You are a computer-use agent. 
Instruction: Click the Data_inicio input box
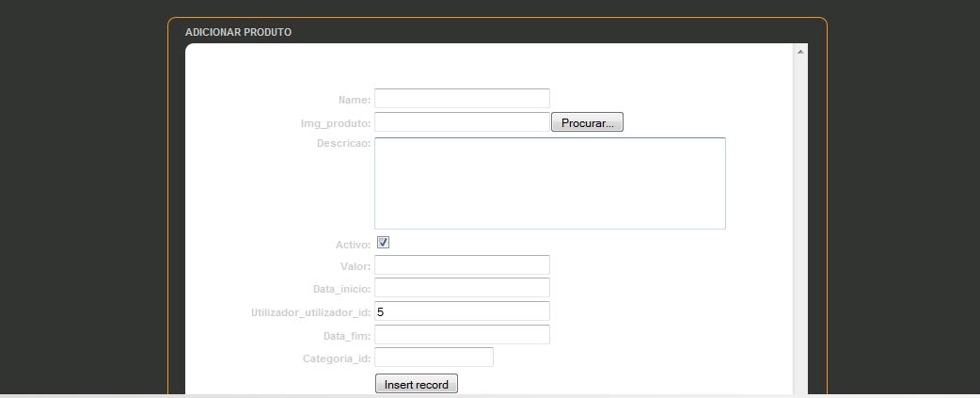pyautogui.click(x=462, y=288)
